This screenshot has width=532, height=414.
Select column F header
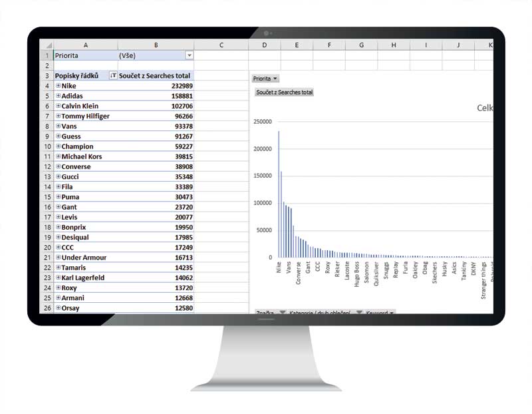click(x=329, y=45)
